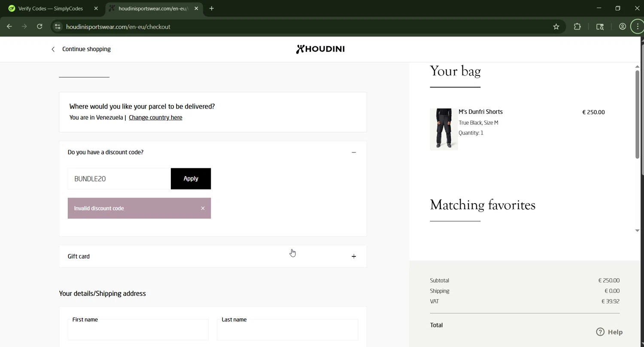Screen dimensions: 644x347
Task: Reload the checkout page
Action: pyautogui.click(x=39, y=27)
